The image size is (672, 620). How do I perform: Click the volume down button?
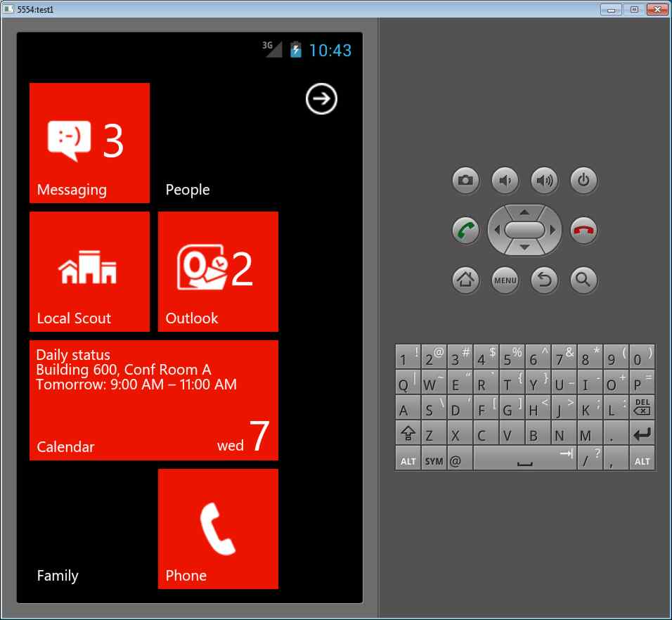tap(505, 181)
